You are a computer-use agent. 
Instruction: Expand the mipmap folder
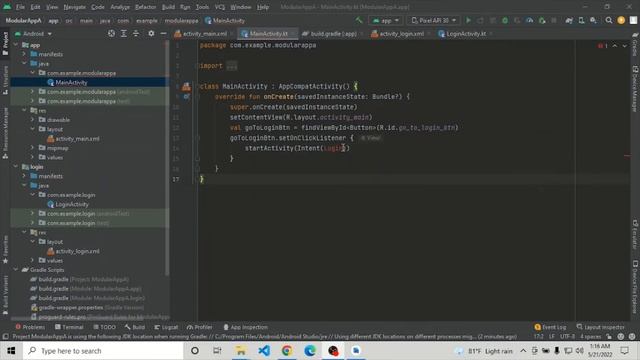click(33, 148)
